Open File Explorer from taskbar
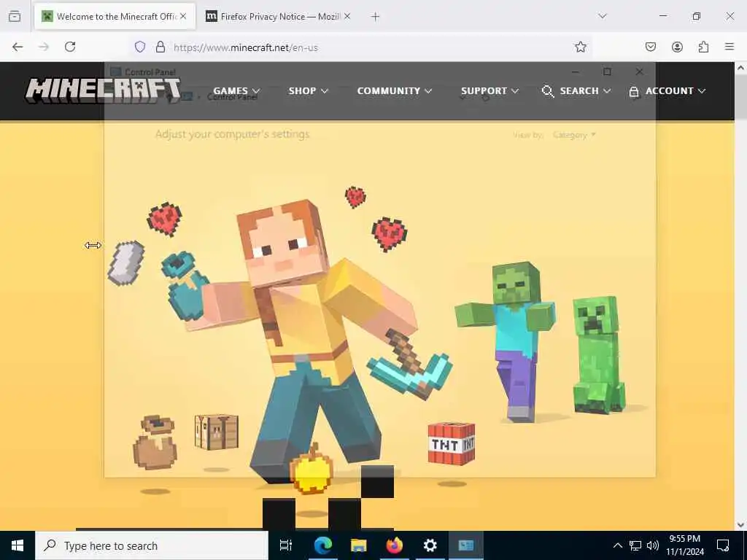This screenshot has width=747, height=560. coord(359,545)
